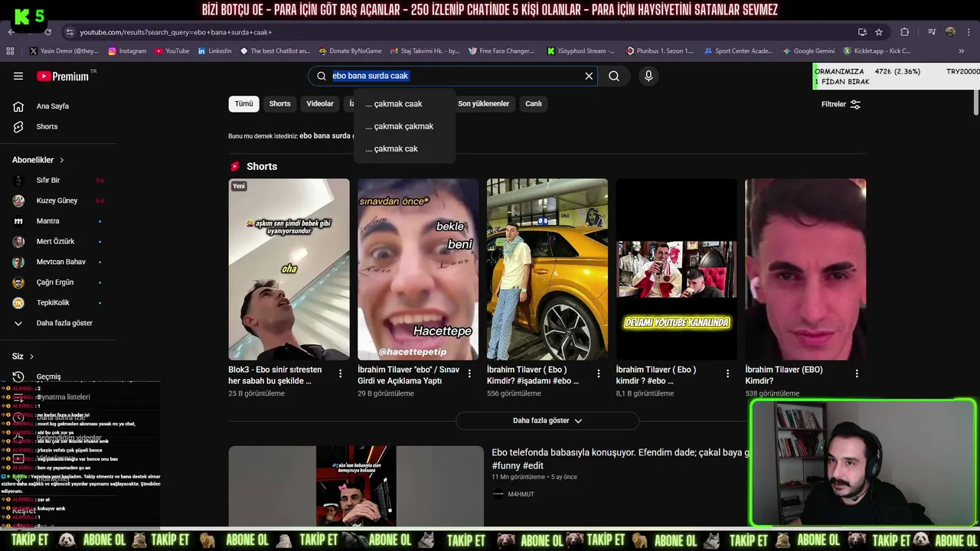Show more bookmarks with the overflow chevron
The height and width of the screenshot is (551, 980).
(962, 51)
